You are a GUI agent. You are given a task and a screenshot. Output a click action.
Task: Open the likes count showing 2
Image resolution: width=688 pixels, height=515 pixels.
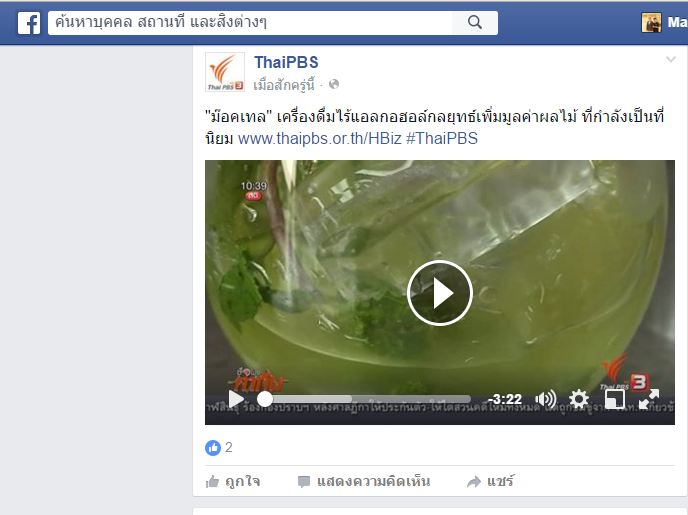[x=229, y=447]
